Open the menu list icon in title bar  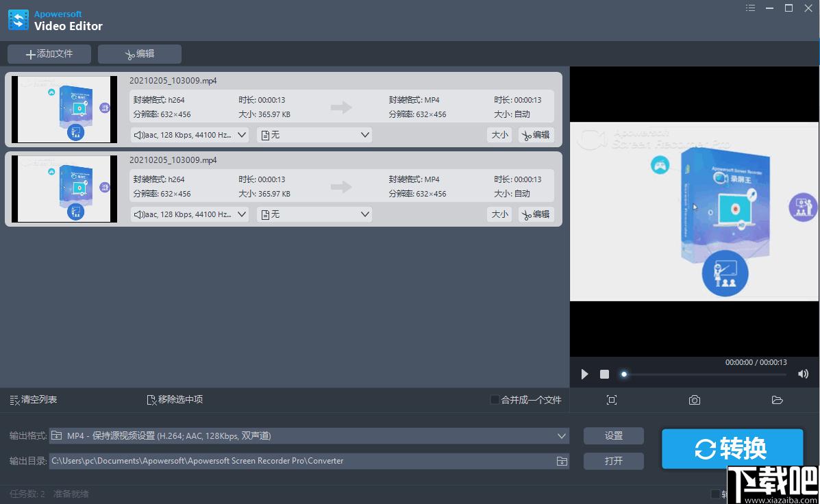750,8
